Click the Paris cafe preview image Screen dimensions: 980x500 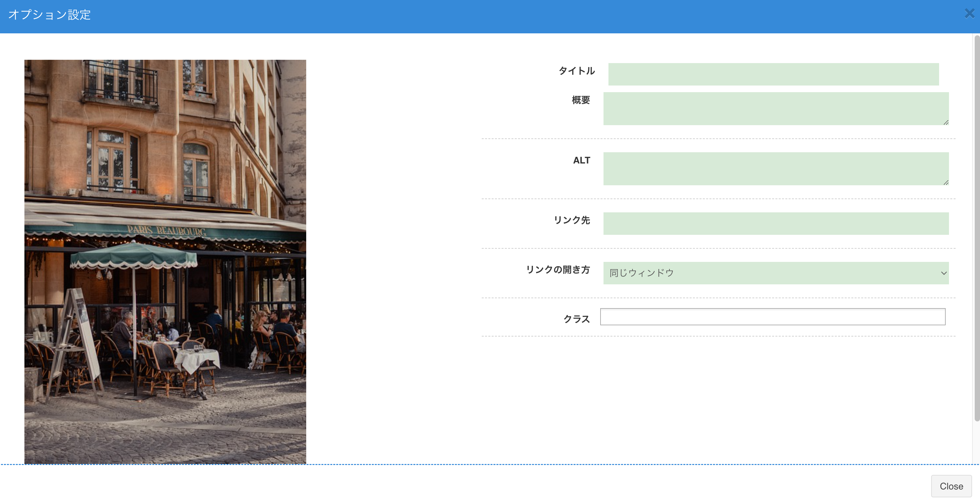click(x=165, y=262)
